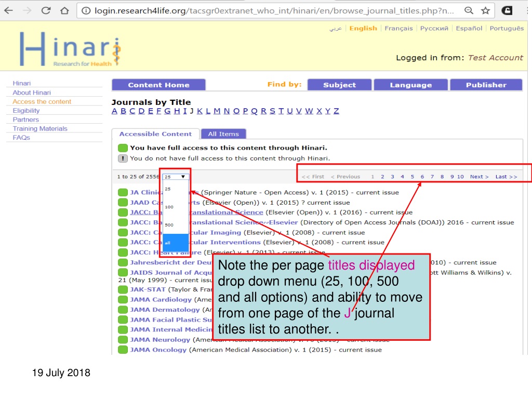Switch language to English
Image resolution: width=532 pixels, height=399 pixels.
[363, 28]
